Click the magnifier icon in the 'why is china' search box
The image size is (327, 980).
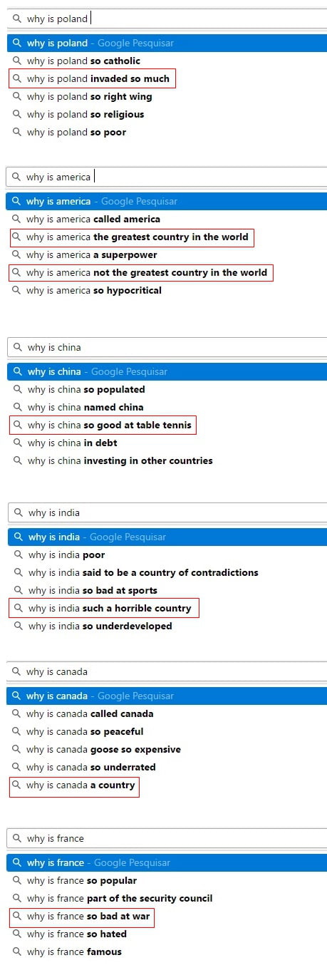coord(18,347)
